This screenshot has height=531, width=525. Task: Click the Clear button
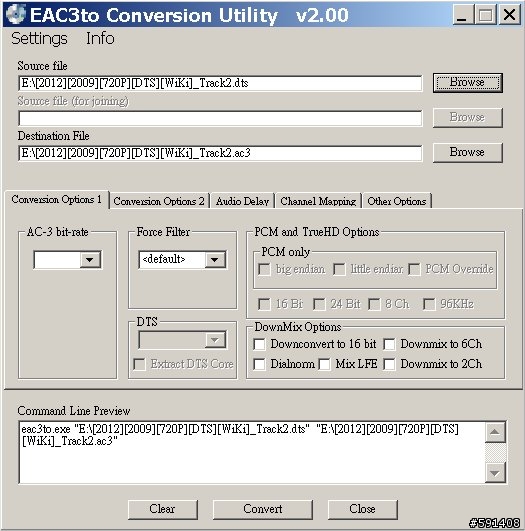163,509
